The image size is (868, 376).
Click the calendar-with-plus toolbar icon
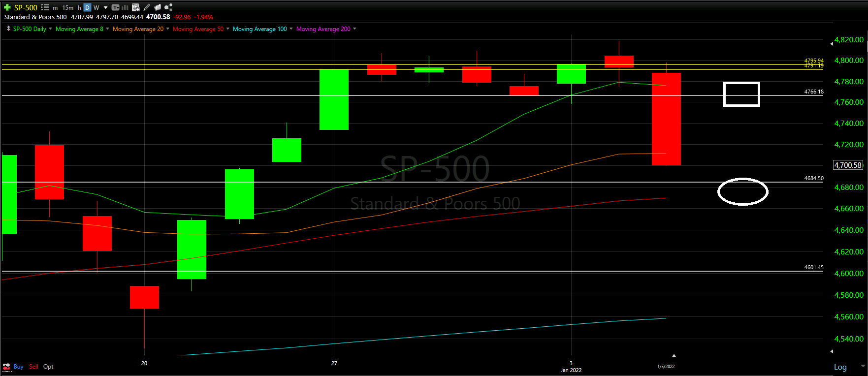136,7
